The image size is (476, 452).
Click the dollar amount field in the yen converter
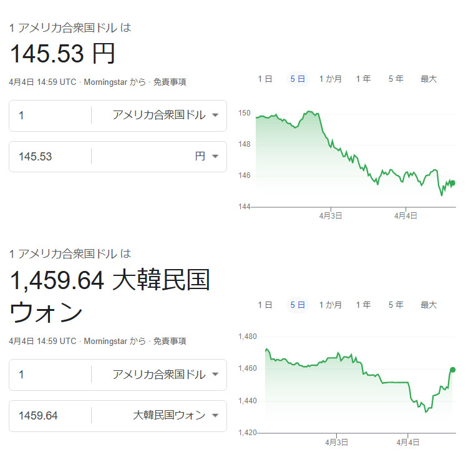click(50, 115)
